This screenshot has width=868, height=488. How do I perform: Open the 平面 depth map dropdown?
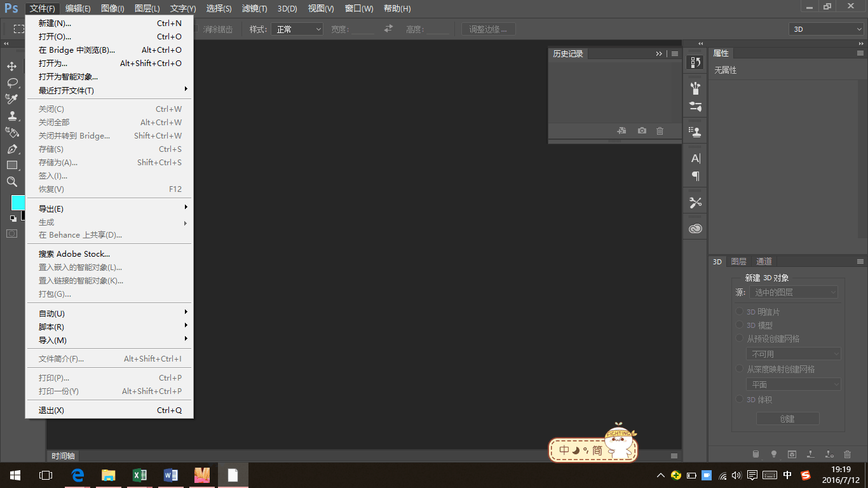[x=793, y=384]
